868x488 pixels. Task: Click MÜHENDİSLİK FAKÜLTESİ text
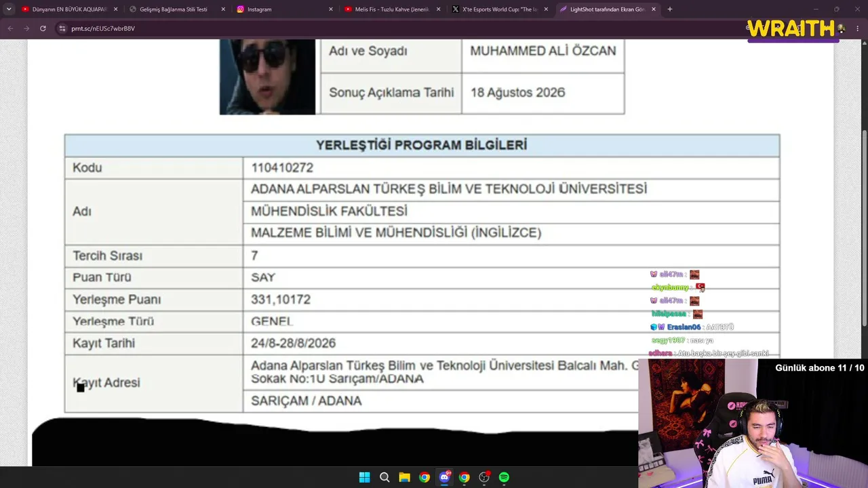(x=329, y=211)
